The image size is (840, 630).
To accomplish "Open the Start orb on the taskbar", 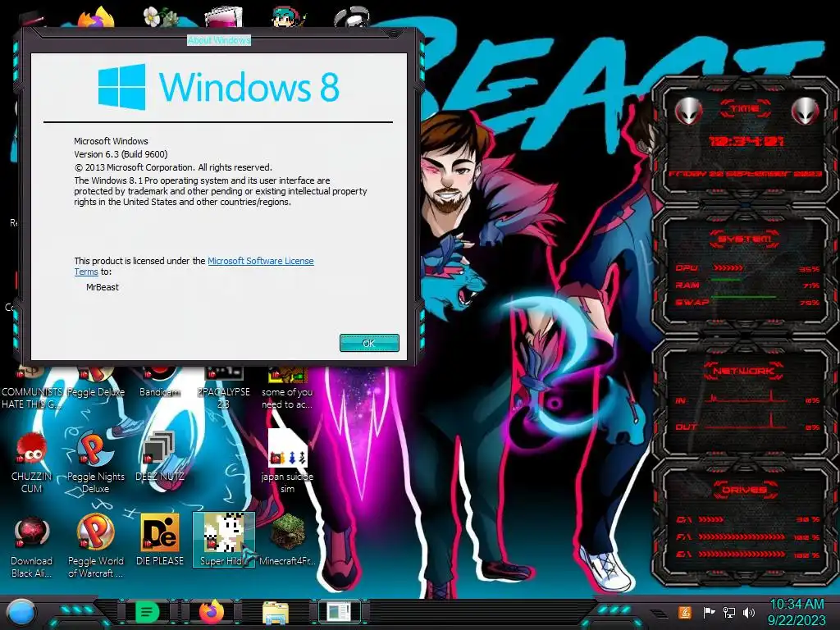I will (21, 612).
